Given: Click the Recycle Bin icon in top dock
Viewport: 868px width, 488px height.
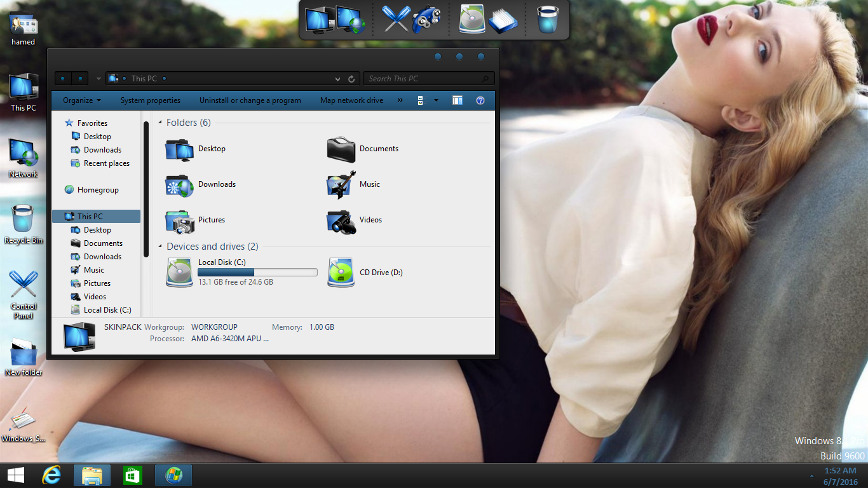Looking at the screenshot, I should click(547, 19).
